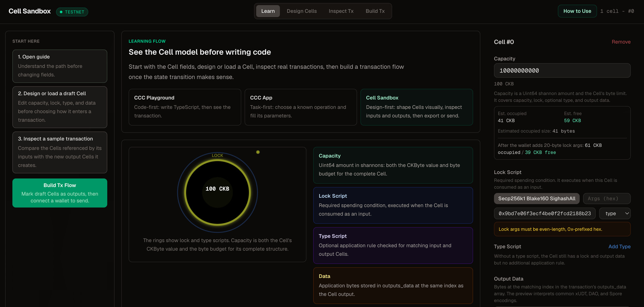Choose step 3 Inspect a sample transaction
The image size is (644, 307).
click(x=60, y=152)
